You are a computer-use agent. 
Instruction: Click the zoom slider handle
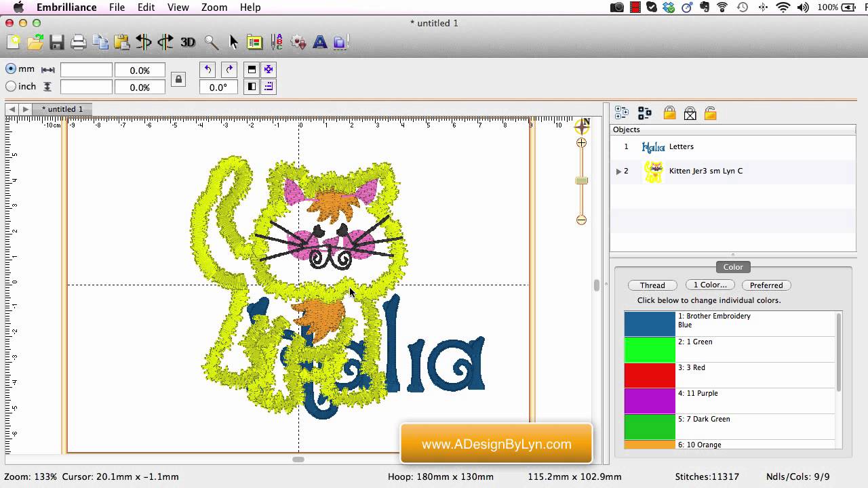[581, 180]
